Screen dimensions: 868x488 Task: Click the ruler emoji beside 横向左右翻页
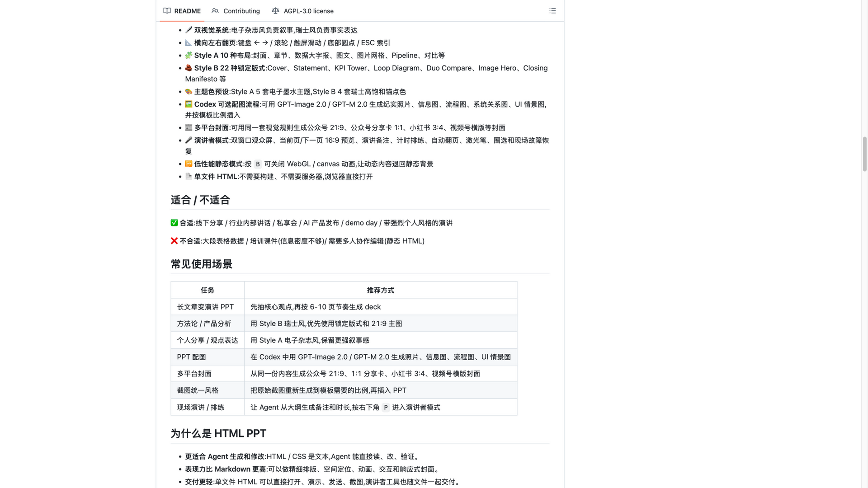(189, 42)
